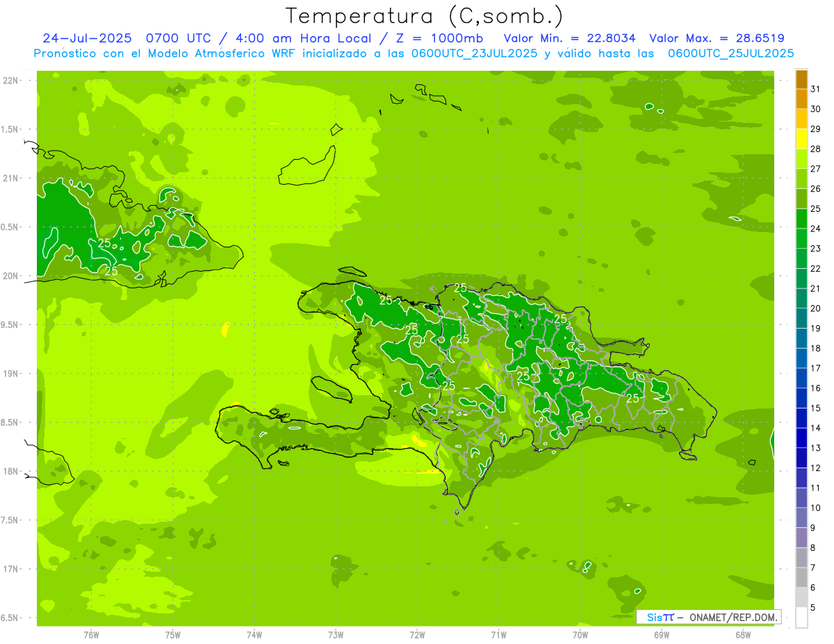This screenshot has height=644, width=834.
Task: Click the '72W' longitude axis label
Action: pyautogui.click(x=417, y=634)
